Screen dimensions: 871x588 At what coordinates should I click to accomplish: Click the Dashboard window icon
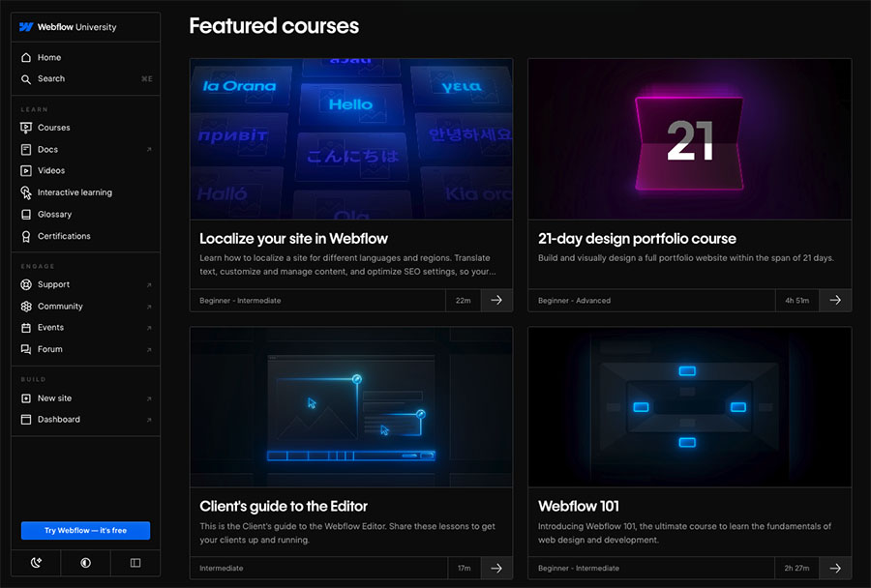[26, 420]
